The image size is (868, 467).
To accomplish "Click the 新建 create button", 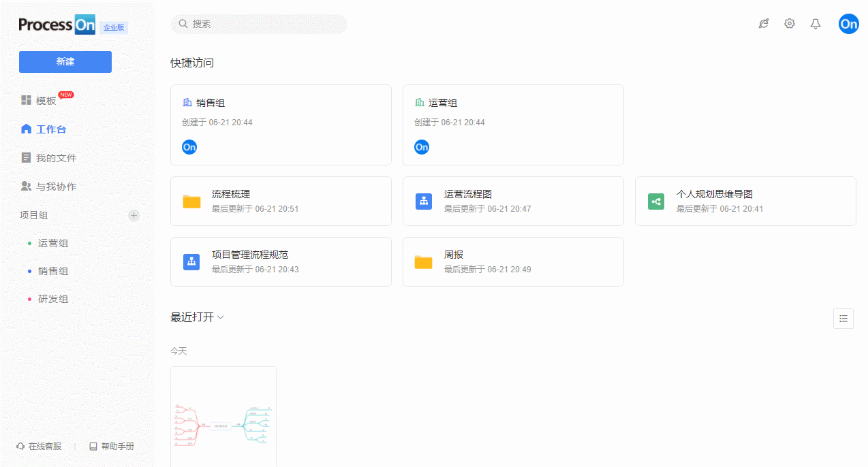I will click(65, 62).
